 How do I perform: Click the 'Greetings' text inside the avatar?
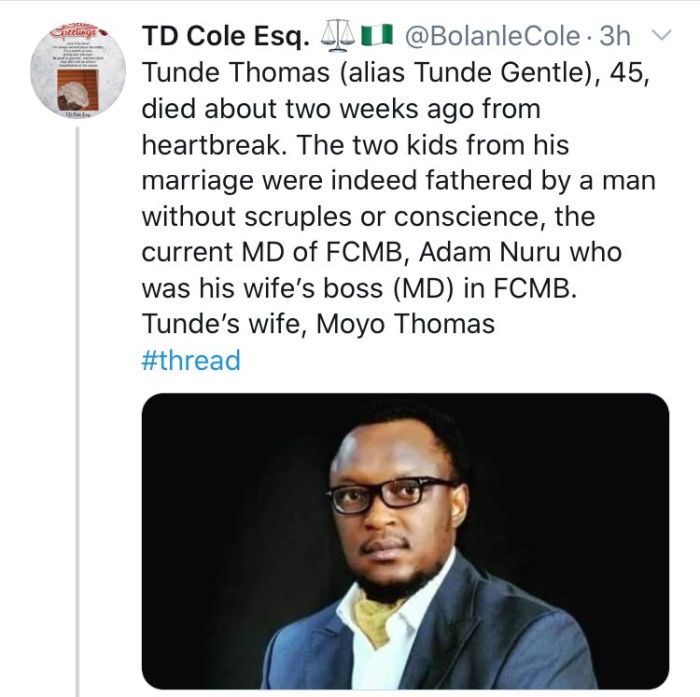74,31
